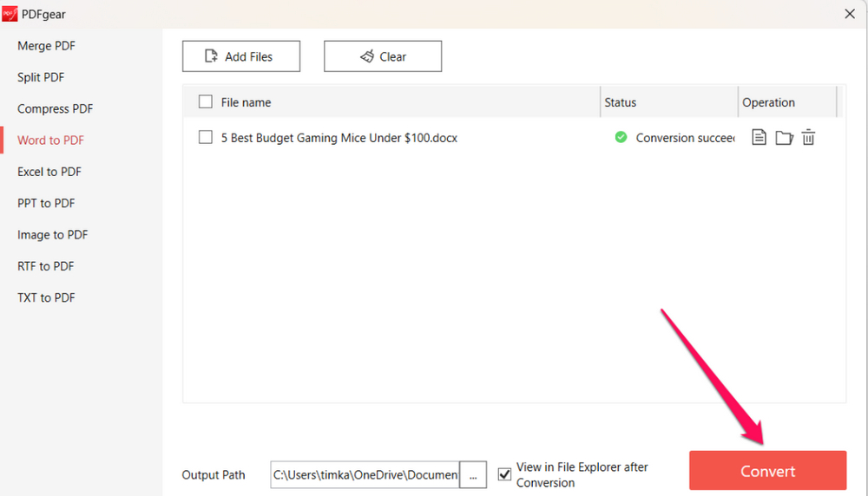Image resolution: width=868 pixels, height=496 pixels.
Task: Select the file name '5 Best Budget Gaming Mice Under $100.docx'
Action: 339,138
